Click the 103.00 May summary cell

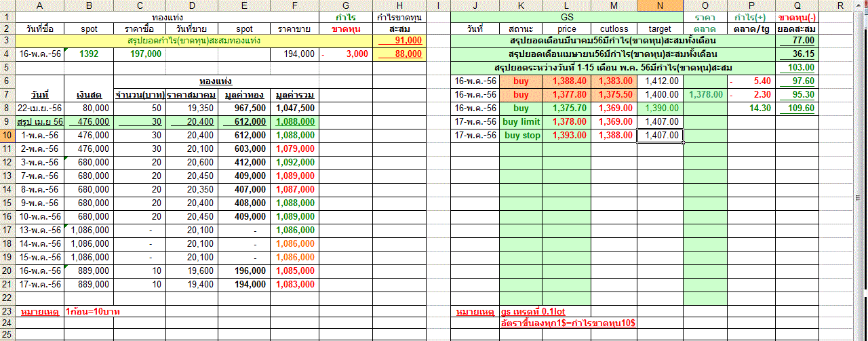[x=797, y=68]
